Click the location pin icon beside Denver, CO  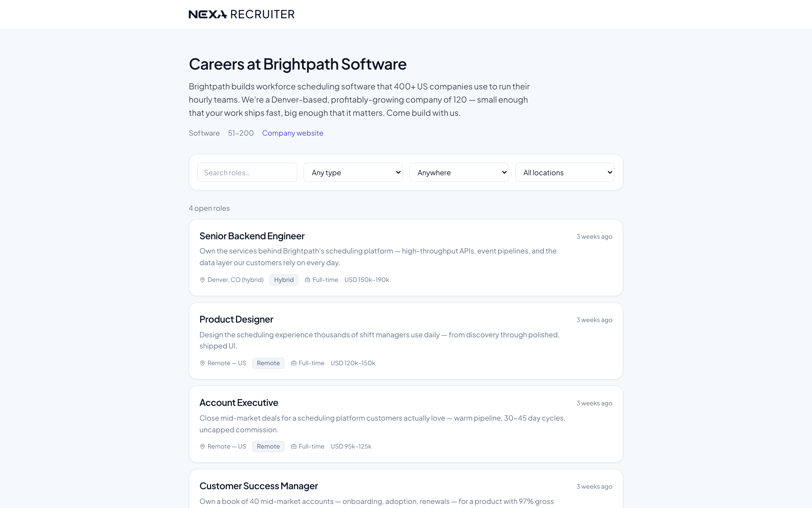pos(202,280)
